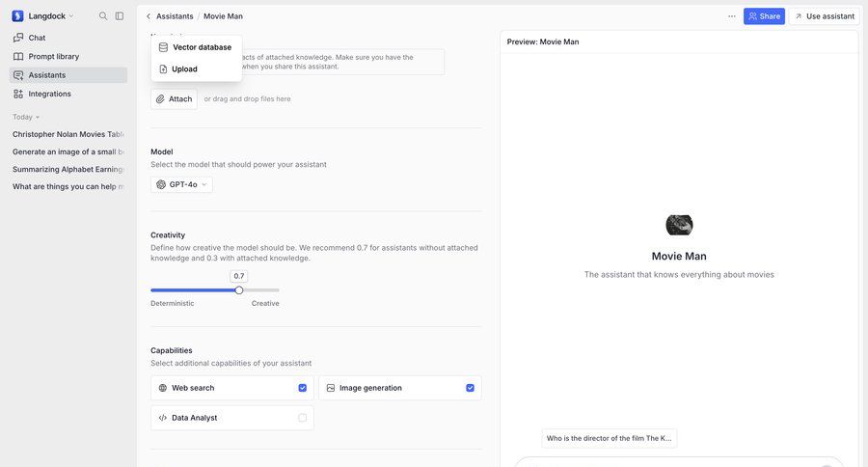Select Vector database from the menu
The height and width of the screenshot is (467, 868).
coord(201,47)
